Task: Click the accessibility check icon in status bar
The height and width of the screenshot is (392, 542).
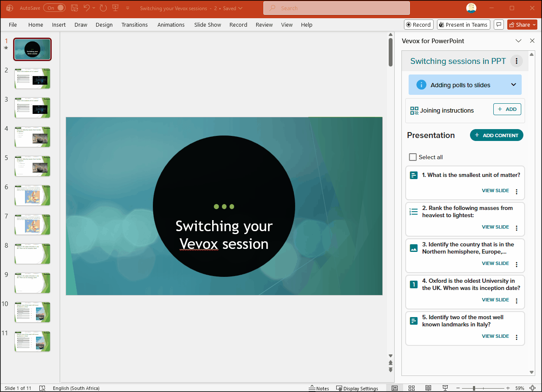Action: tap(42, 388)
